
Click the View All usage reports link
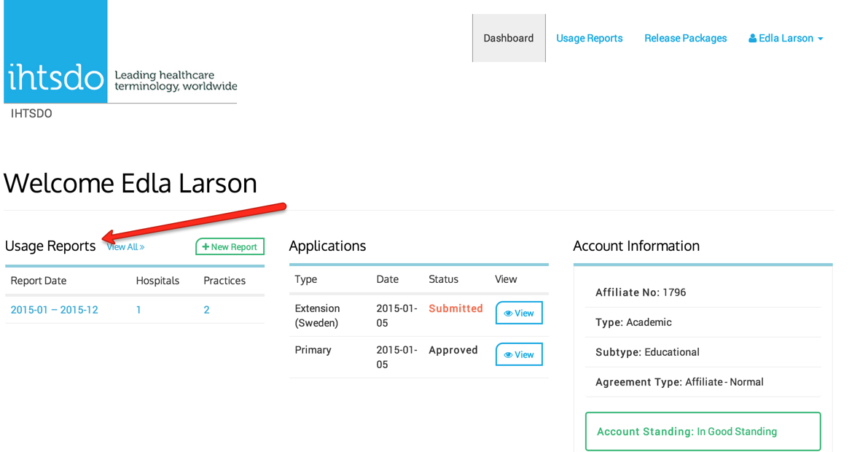tap(125, 247)
